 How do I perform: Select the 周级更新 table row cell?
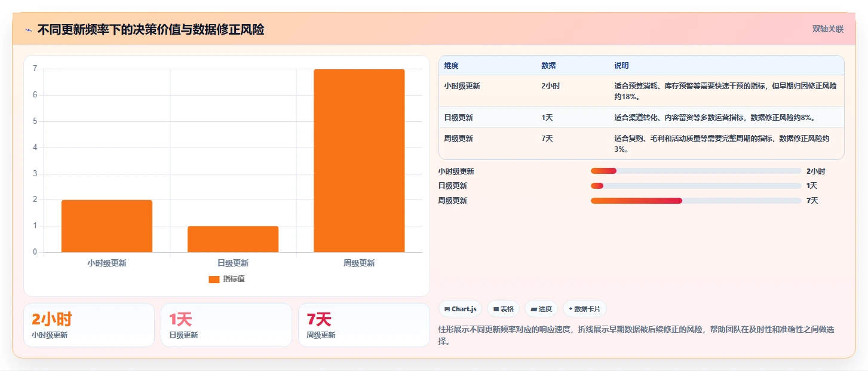458,139
